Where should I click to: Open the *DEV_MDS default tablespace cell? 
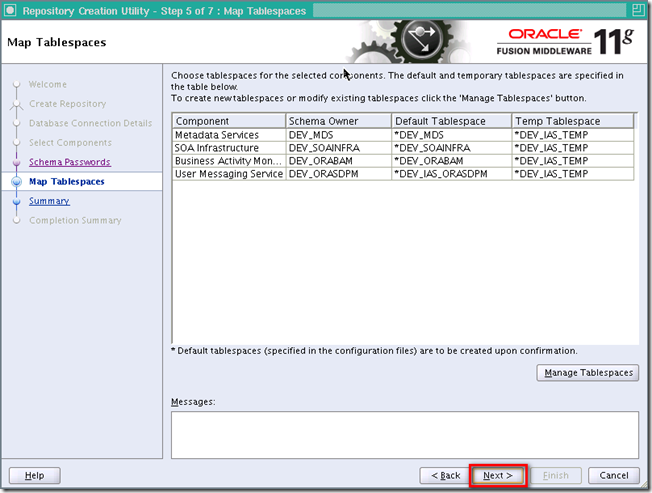pos(452,135)
